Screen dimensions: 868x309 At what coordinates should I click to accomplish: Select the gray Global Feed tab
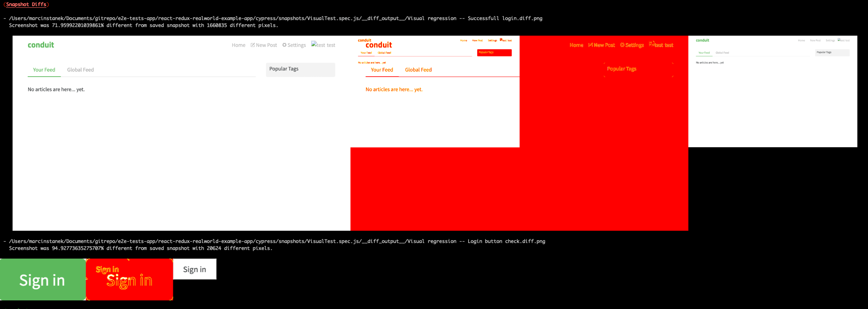(80, 70)
